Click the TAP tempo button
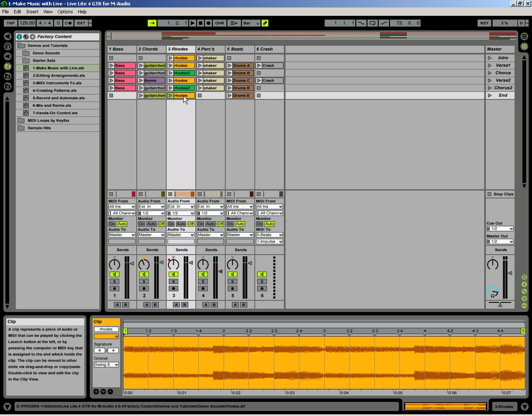The width and height of the screenshot is (532, 416). click(x=10, y=23)
